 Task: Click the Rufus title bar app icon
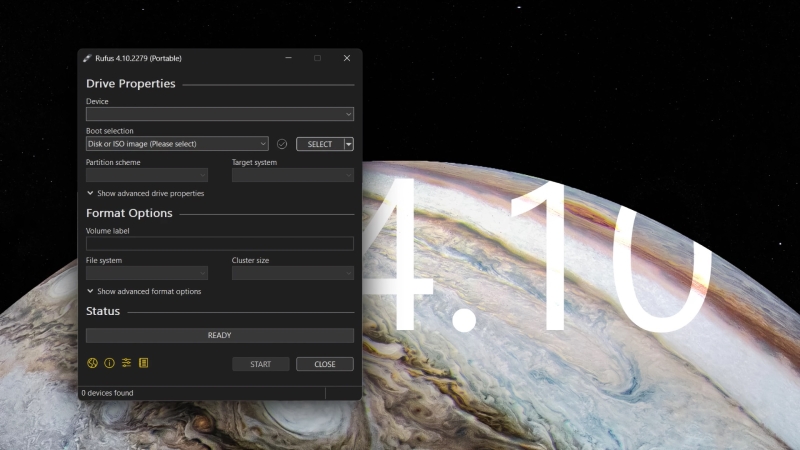coord(88,58)
